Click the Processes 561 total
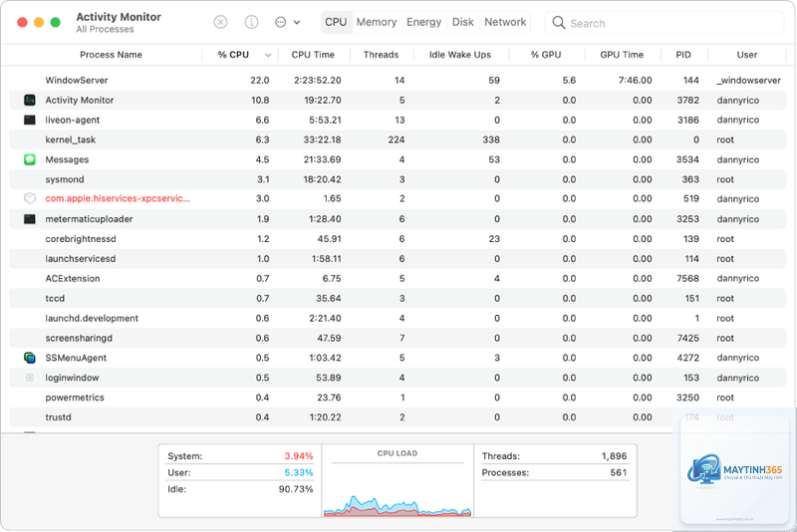Viewport: 797px width, 532px height. click(x=618, y=472)
